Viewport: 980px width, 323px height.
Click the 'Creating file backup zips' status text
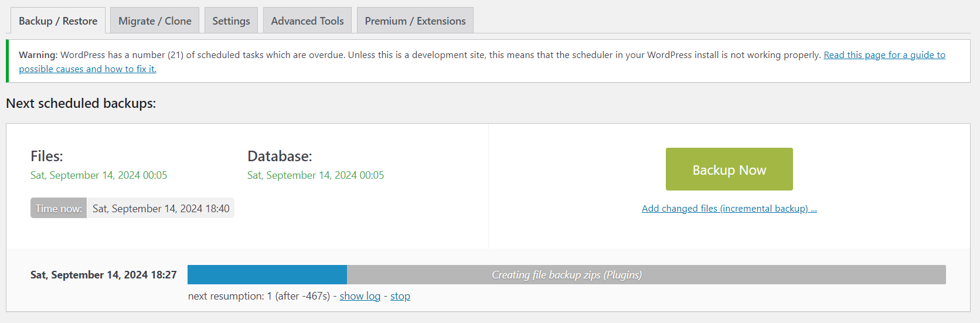(566, 275)
